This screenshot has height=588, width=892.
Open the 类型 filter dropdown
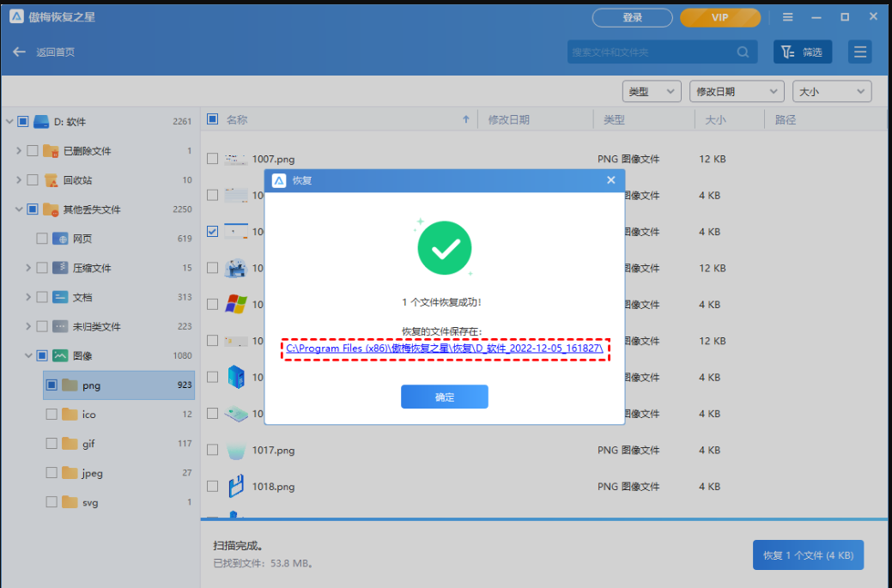tap(652, 91)
